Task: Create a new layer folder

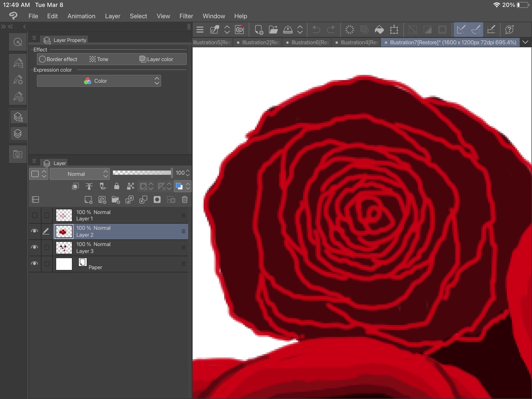Action: coord(116,199)
